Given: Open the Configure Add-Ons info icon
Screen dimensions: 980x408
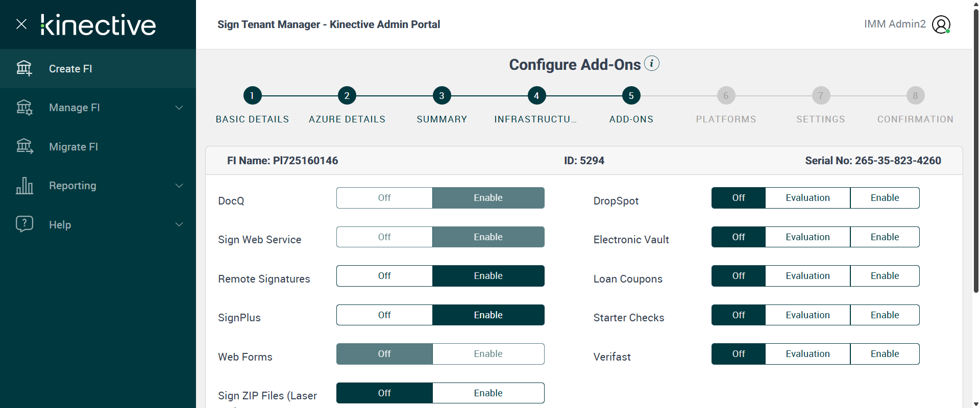Looking at the screenshot, I should (x=651, y=64).
